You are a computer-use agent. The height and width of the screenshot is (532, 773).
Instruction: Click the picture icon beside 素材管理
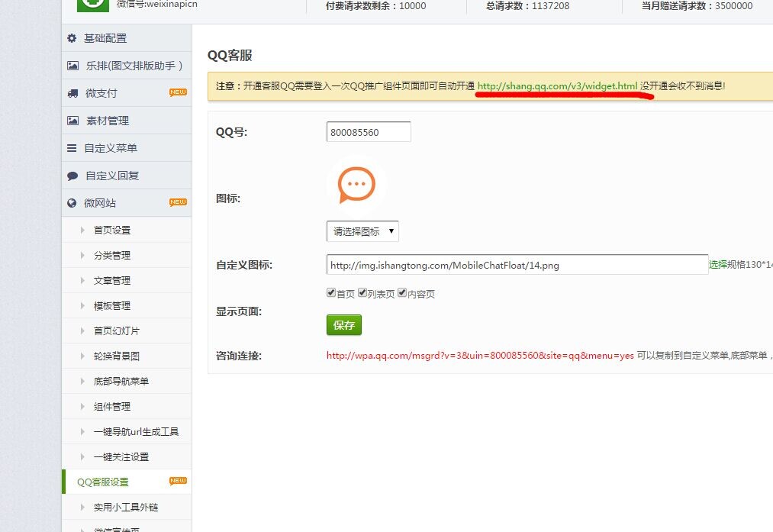[72, 121]
